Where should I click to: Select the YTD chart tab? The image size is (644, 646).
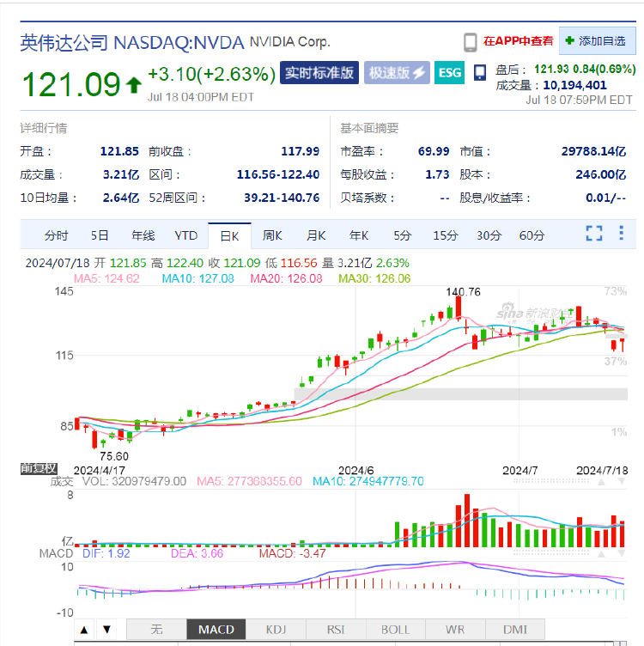[x=186, y=235]
